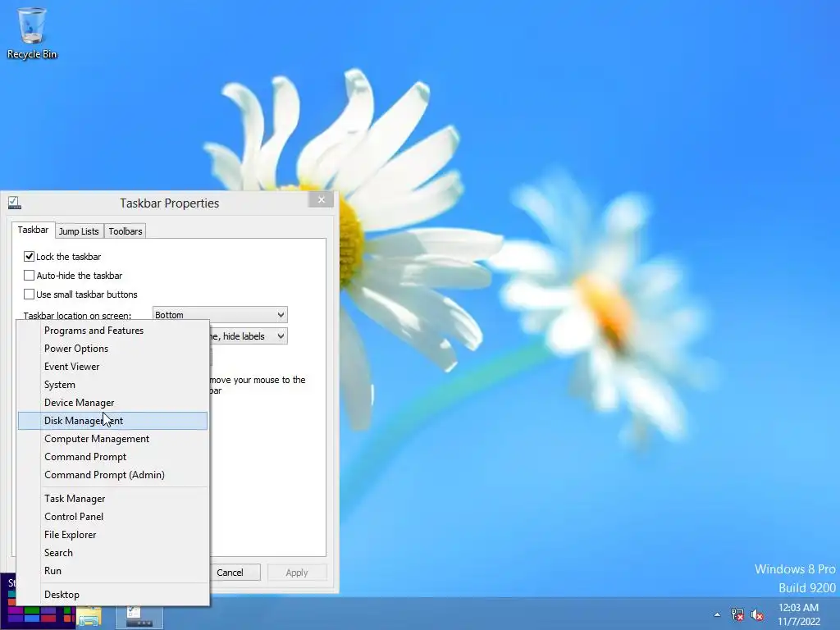Select Desktop at the menu bottom
840x630 pixels.
pyautogui.click(x=112, y=595)
